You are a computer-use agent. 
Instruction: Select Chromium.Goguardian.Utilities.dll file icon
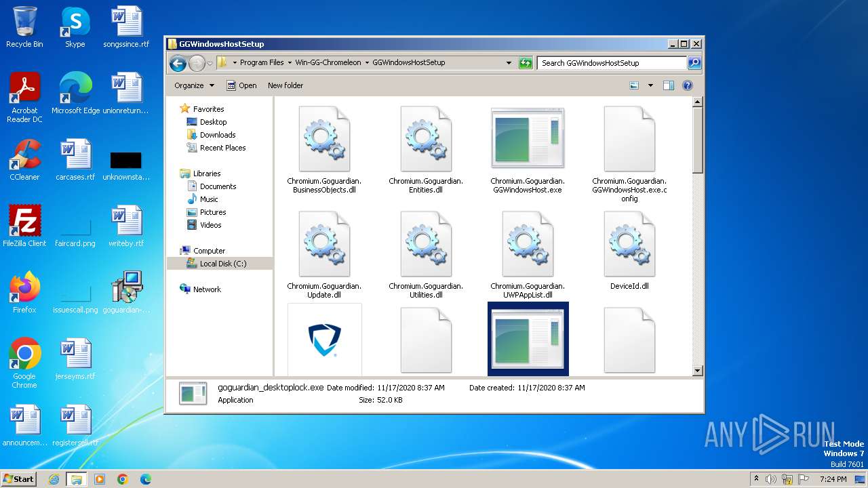[426, 244]
